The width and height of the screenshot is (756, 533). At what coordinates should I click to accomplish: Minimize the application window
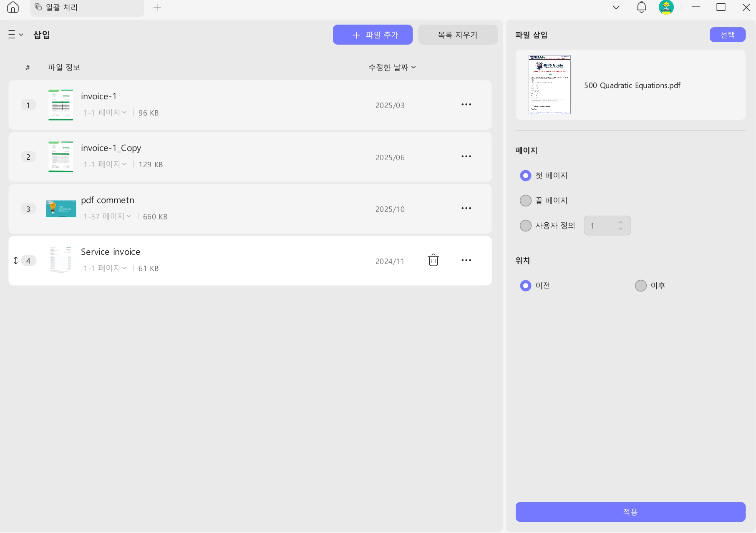tap(696, 7)
